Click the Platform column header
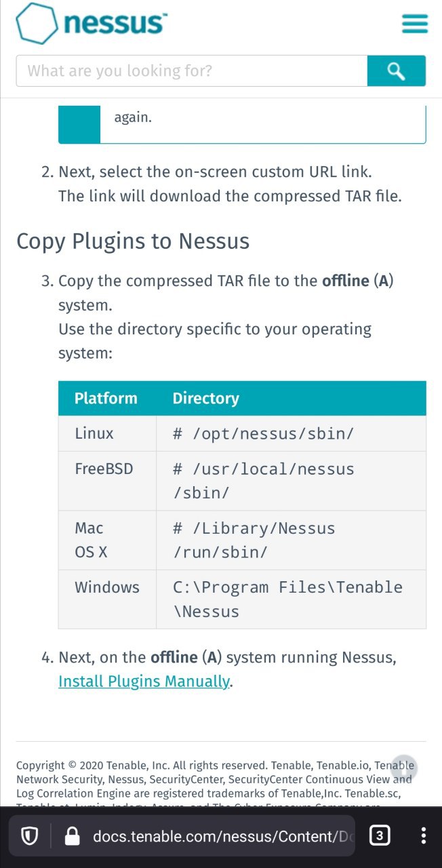442x868 pixels. [106, 398]
